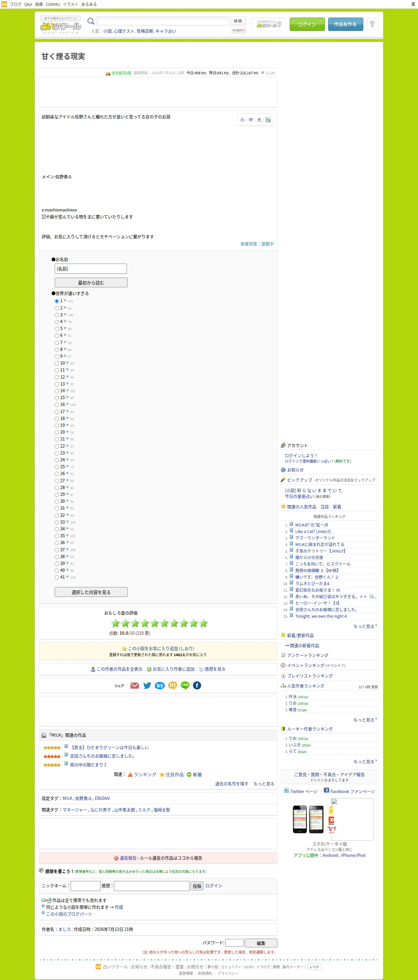
Task: Click the 最初から読む button
Action: coord(91,283)
